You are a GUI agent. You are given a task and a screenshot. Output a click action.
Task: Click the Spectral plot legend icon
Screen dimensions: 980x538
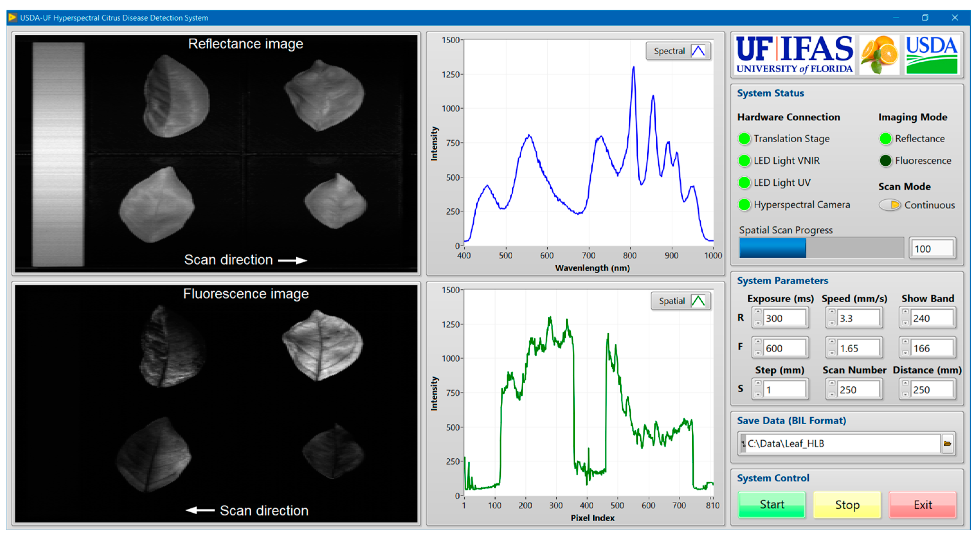coord(698,51)
